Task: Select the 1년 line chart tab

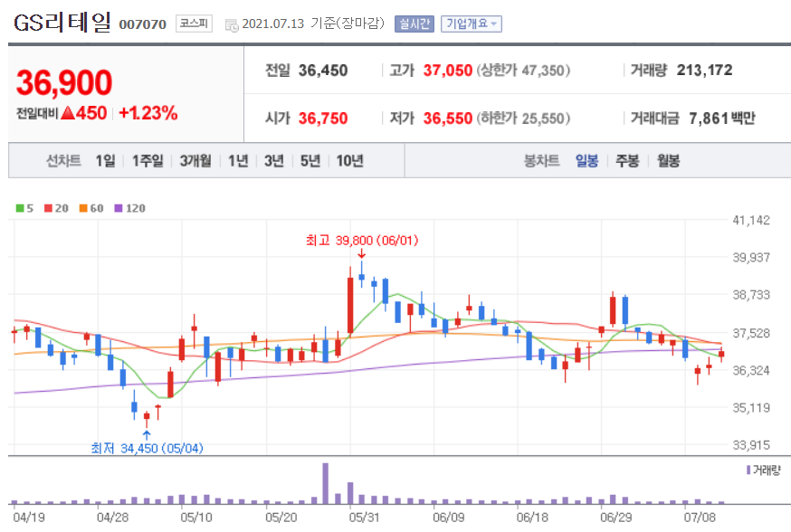Action: [x=238, y=161]
